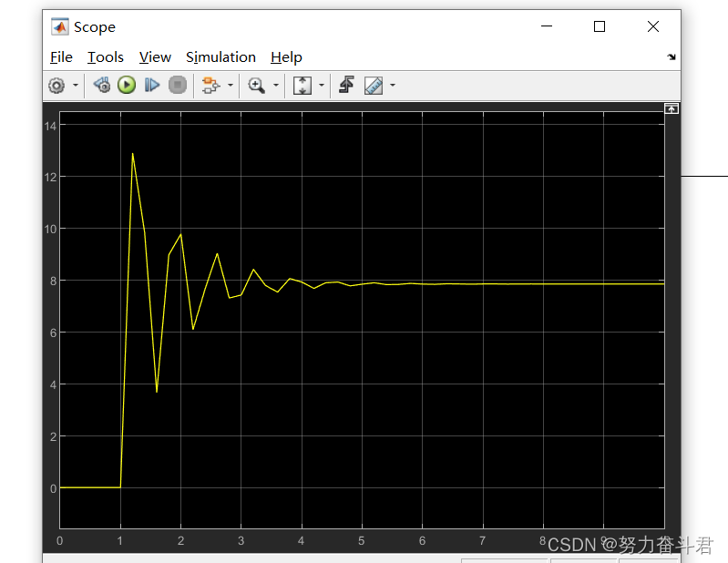Click the Step Forward button
This screenshot has height=563, width=728.
pyautogui.click(x=152, y=85)
